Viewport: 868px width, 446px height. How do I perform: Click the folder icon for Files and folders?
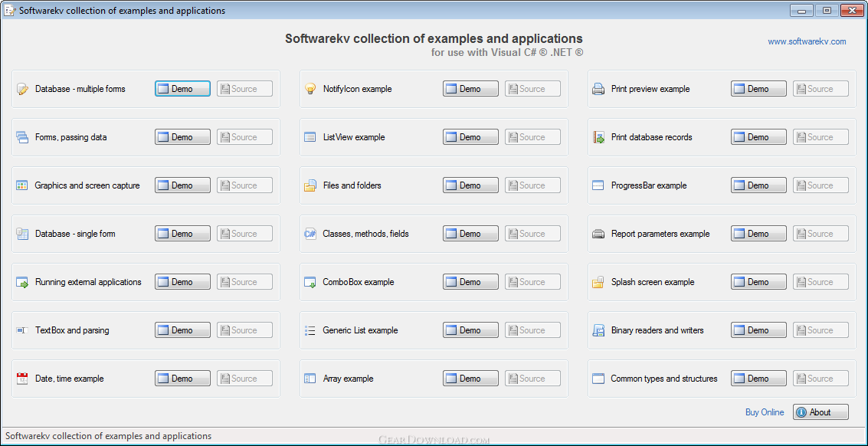(310, 185)
